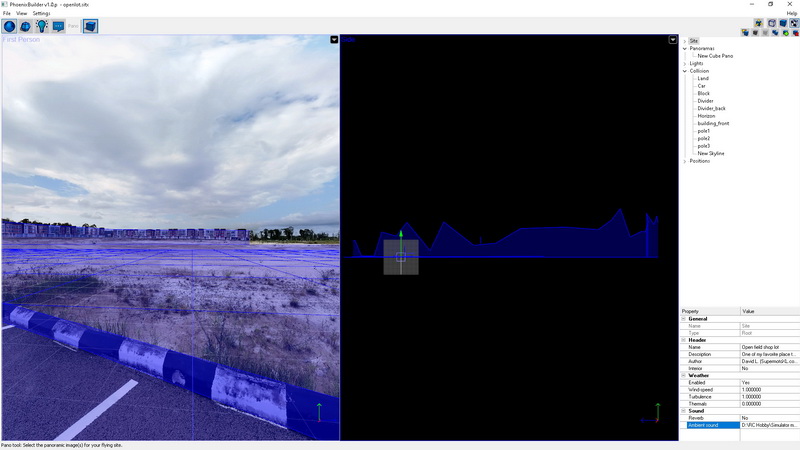The width and height of the screenshot is (800, 450).
Task: Open the Settings menu
Action: pos(41,13)
